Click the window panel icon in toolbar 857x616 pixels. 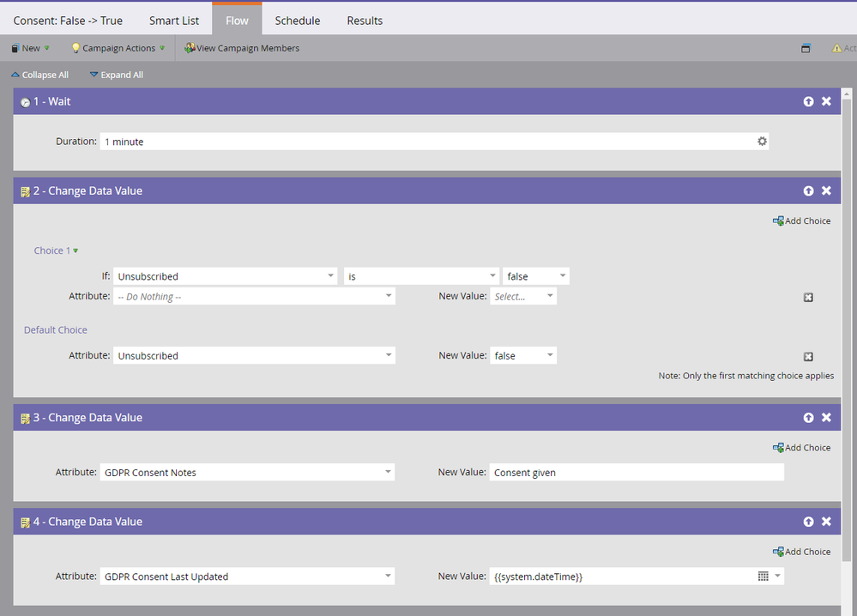[806, 48]
